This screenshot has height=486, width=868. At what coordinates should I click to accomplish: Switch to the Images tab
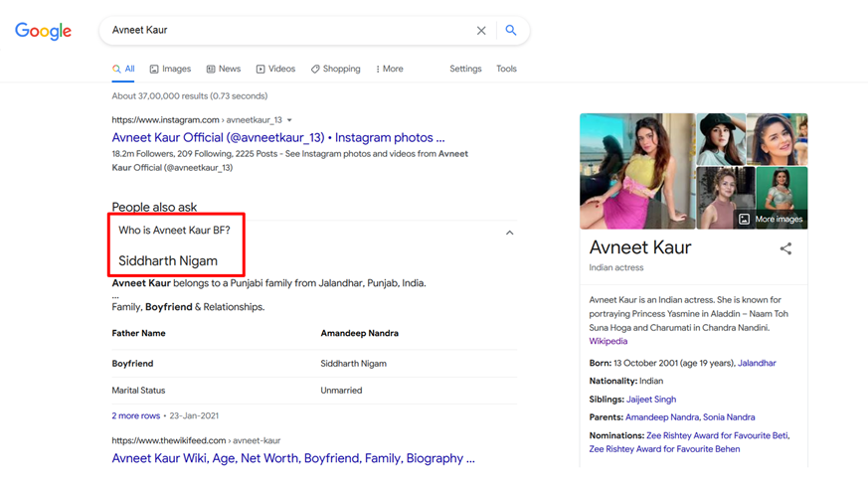170,69
